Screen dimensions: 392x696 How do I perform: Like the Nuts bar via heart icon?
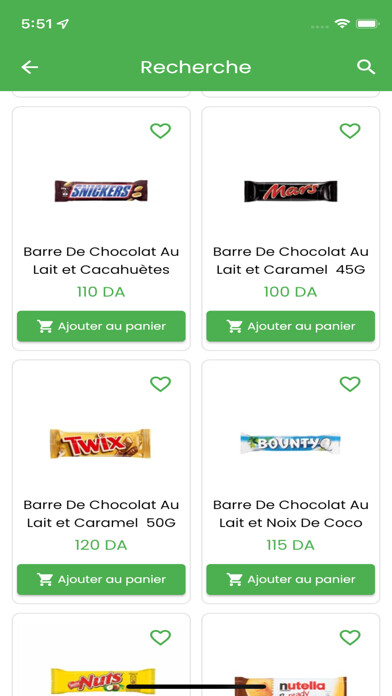[160, 637]
